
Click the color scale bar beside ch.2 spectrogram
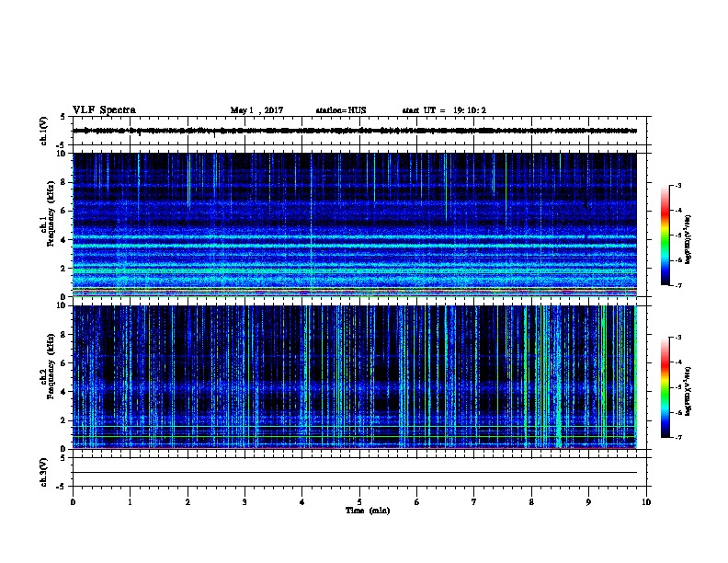(665, 387)
